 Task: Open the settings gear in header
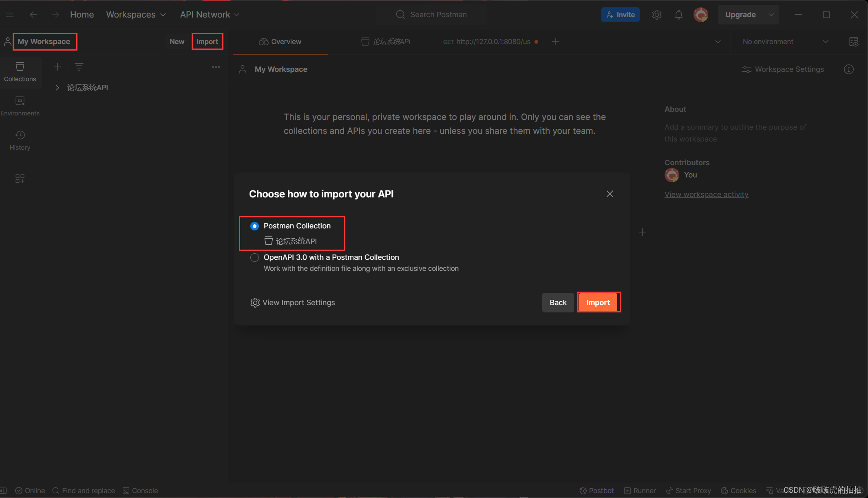click(x=656, y=15)
